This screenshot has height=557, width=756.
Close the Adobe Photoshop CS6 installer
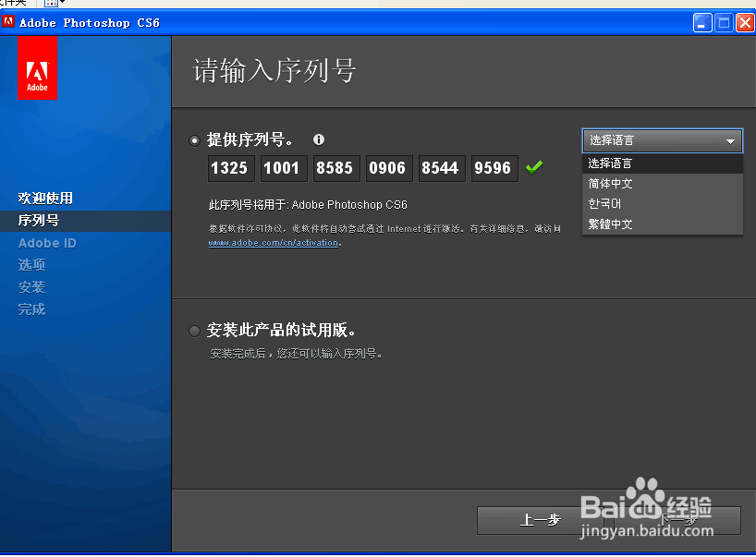pyautogui.click(x=745, y=23)
